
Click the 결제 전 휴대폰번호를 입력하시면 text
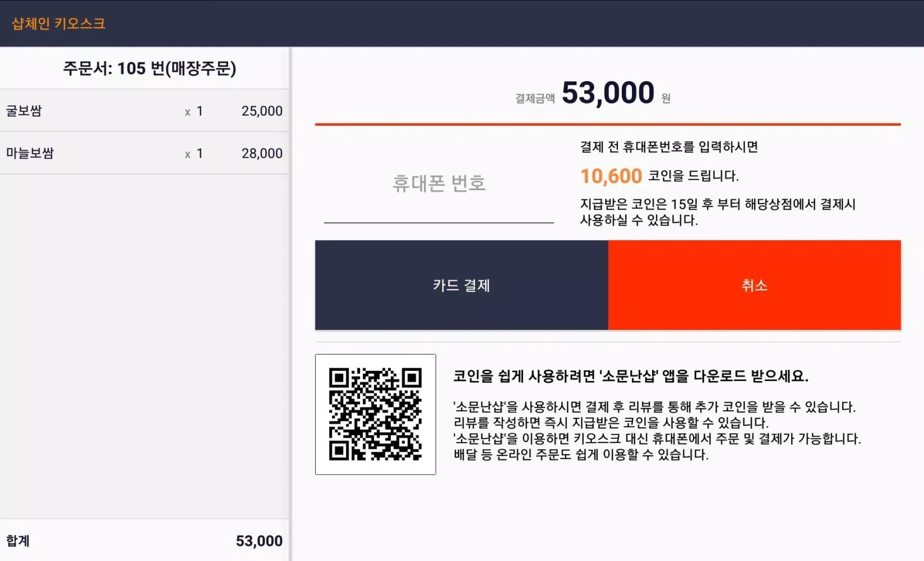tap(669, 146)
